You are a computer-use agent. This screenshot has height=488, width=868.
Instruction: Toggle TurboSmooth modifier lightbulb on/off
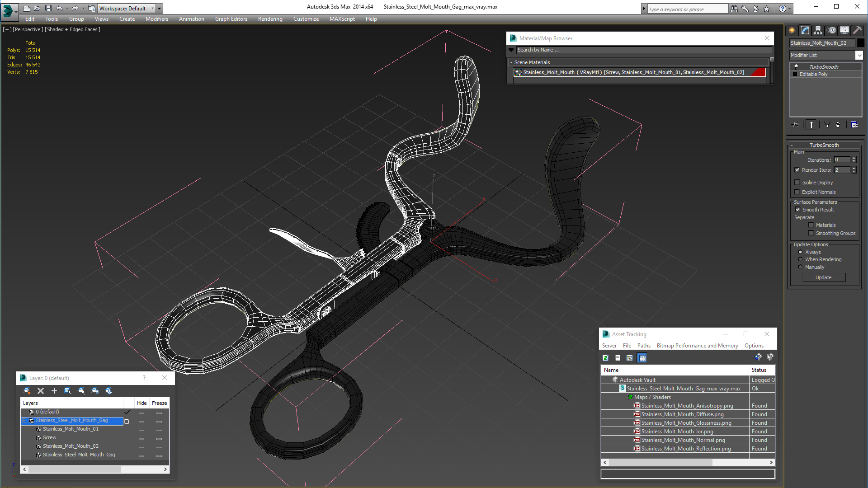point(796,67)
